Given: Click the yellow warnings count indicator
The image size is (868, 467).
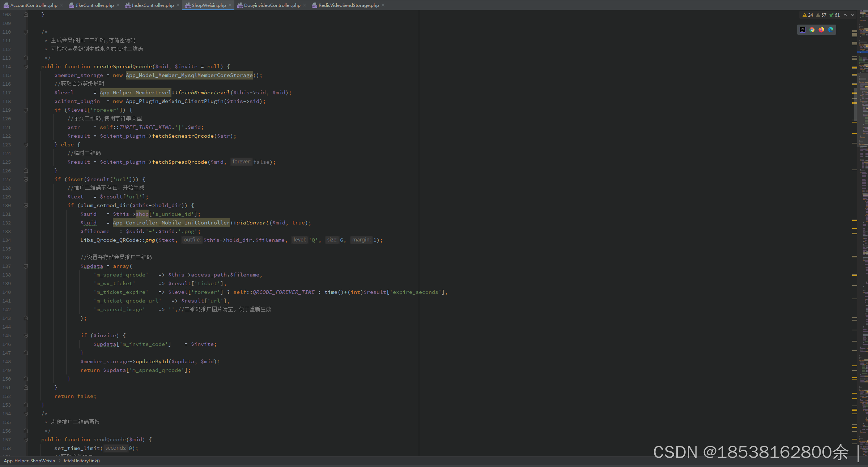Looking at the screenshot, I should [808, 15].
